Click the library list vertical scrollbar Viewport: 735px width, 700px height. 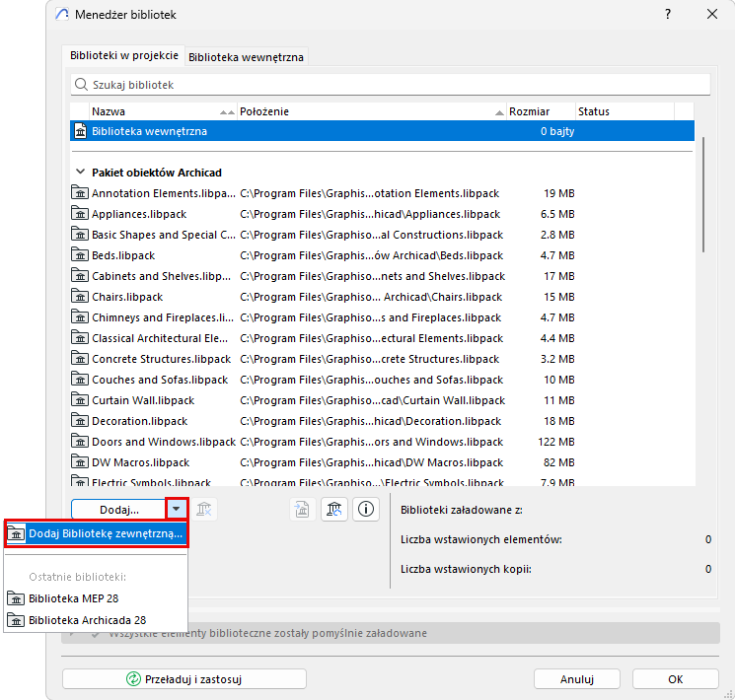[x=703, y=194]
